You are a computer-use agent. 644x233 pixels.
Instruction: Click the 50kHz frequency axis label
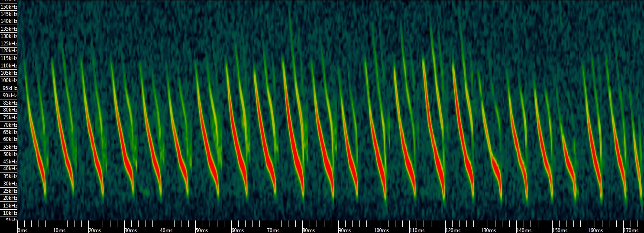tap(9, 154)
